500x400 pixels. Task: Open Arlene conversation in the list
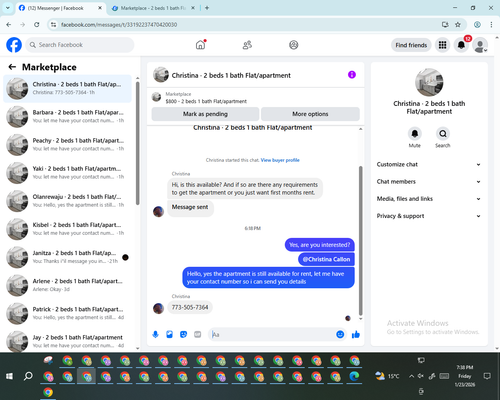tap(67, 285)
